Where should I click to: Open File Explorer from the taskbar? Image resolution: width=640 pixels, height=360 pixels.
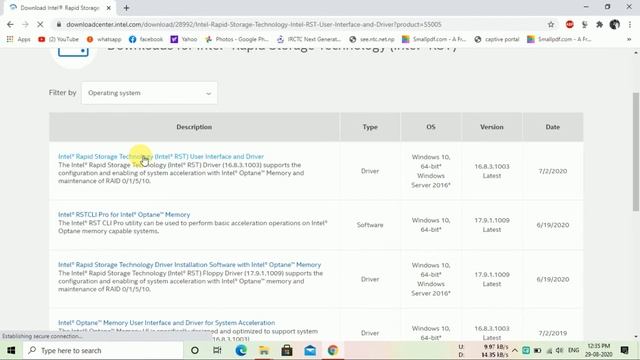[264, 351]
